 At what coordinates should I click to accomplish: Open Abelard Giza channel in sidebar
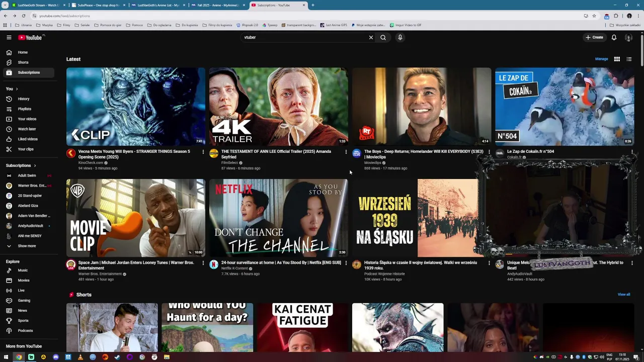click(x=29, y=206)
